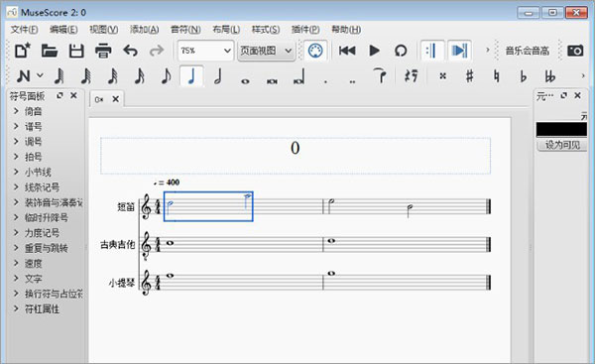This screenshot has width=595, height=364.
Task: Apply natural accidental
Action: pos(497,76)
